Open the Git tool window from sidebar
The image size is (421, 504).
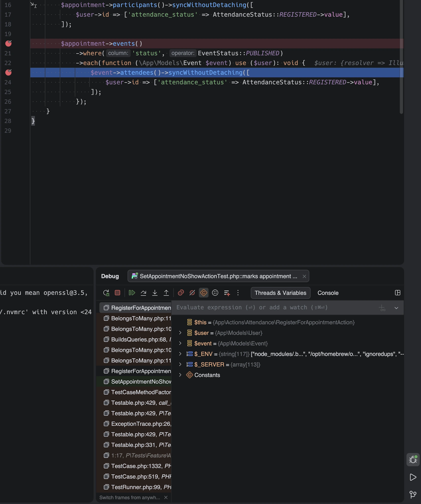click(413, 494)
